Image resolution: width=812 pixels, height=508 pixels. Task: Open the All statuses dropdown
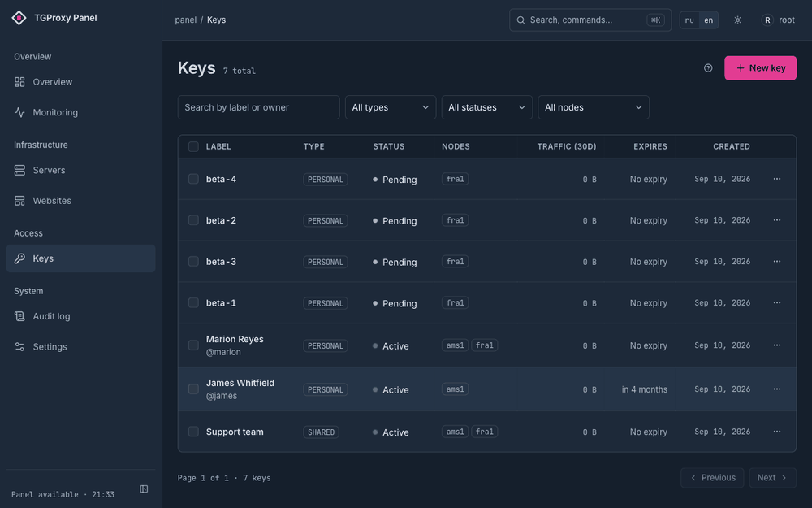click(486, 107)
